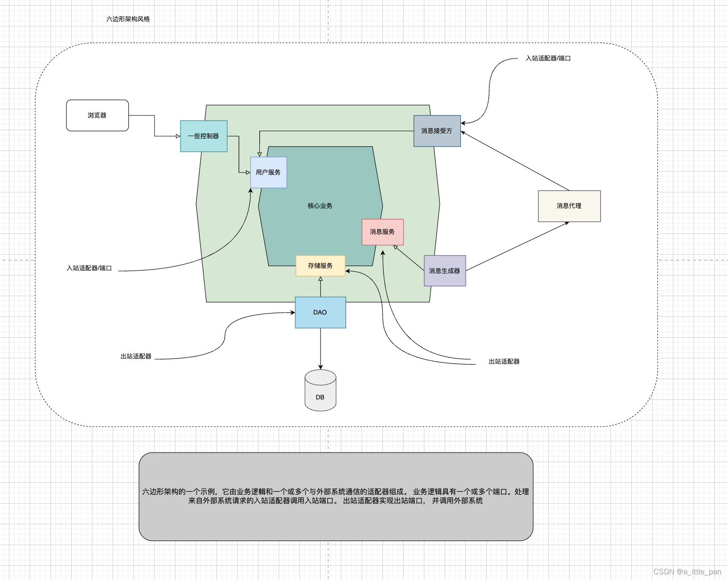Click the 核心业务 label in the inner hexagon
728x580 pixels.
[320, 206]
